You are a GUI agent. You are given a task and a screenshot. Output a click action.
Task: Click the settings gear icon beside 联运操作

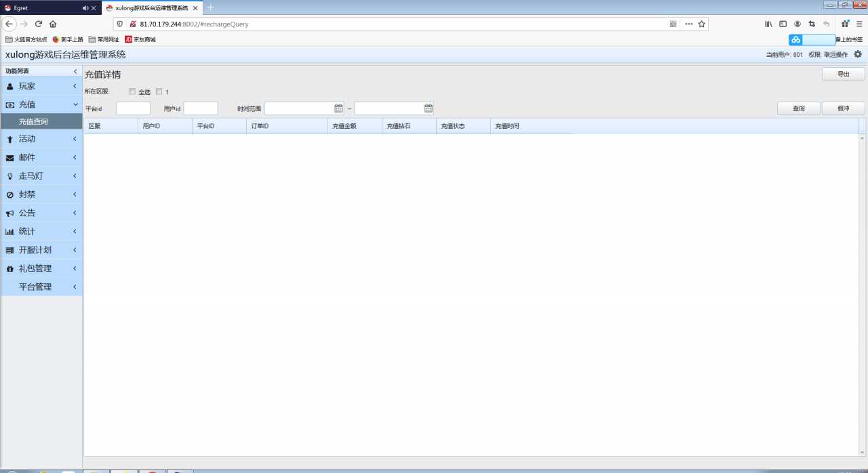coord(858,54)
